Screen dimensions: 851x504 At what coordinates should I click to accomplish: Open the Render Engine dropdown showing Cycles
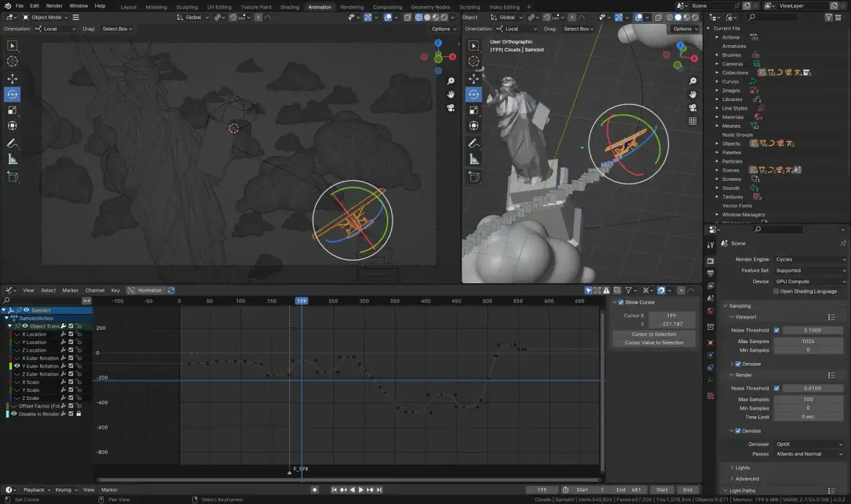pos(810,259)
